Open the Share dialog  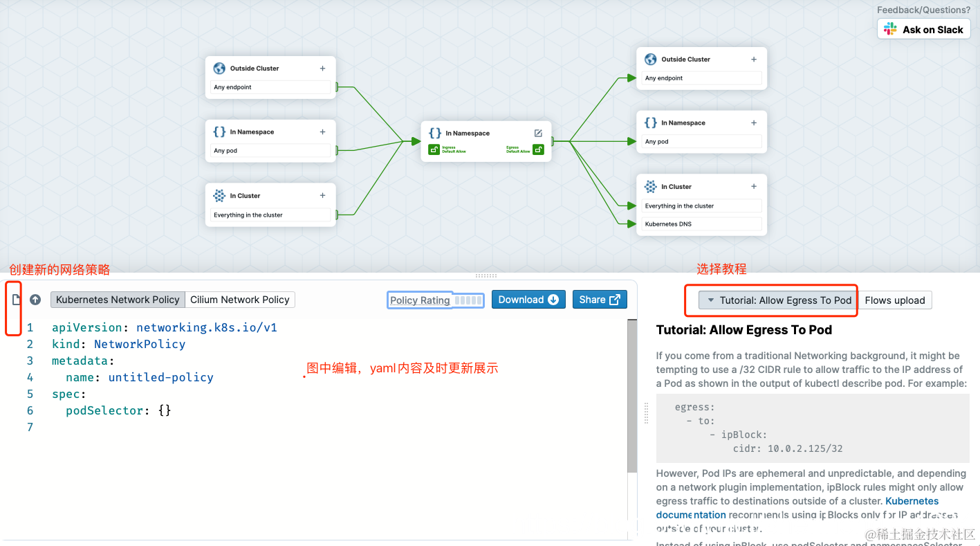point(600,299)
